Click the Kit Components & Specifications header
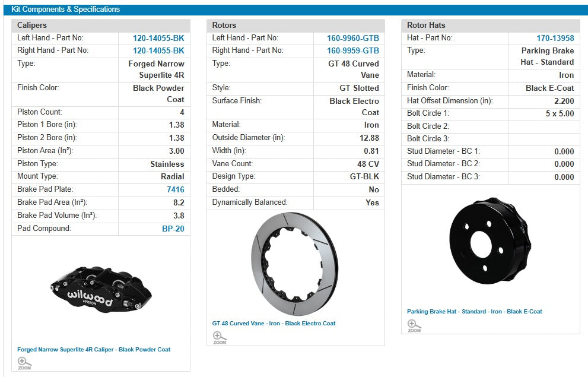 pyautogui.click(x=66, y=9)
